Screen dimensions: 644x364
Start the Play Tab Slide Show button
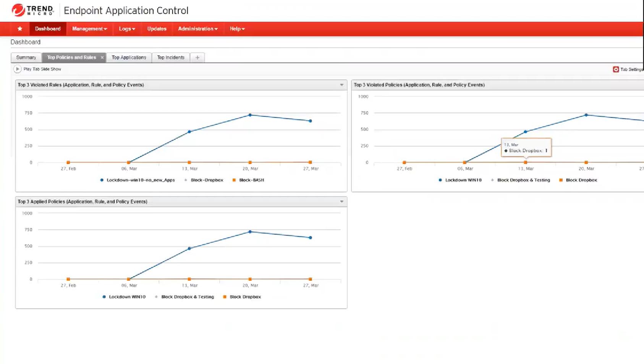pyautogui.click(x=17, y=69)
